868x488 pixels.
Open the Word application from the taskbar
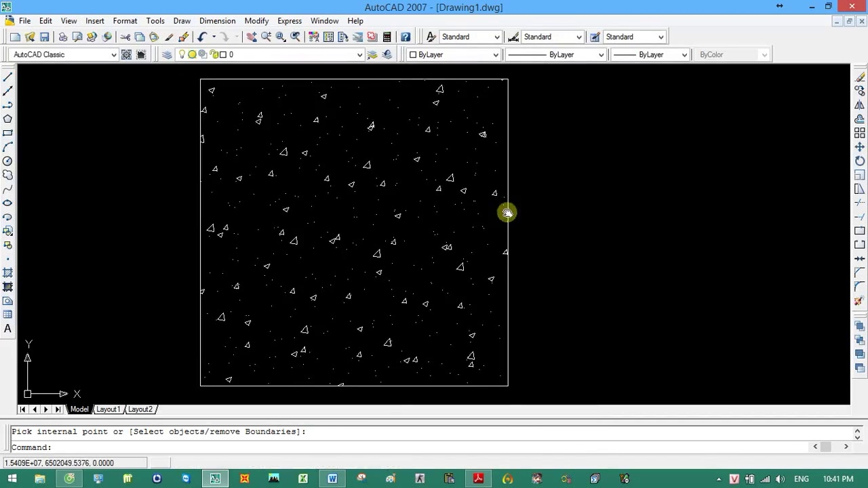point(332,479)
